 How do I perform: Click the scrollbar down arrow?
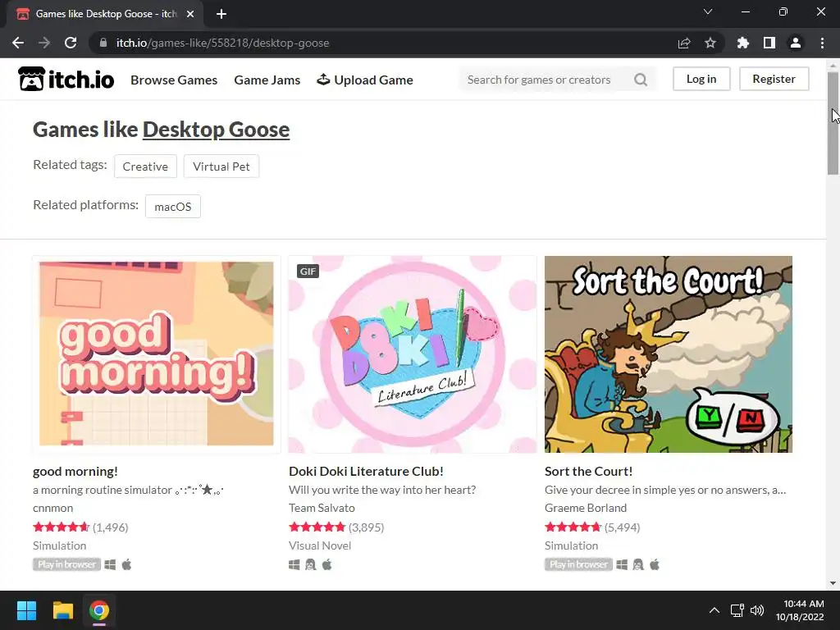pos(833,583)
